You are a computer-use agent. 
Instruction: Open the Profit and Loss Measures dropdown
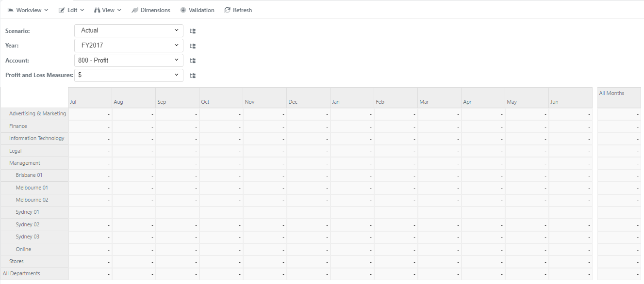point(129,76)
